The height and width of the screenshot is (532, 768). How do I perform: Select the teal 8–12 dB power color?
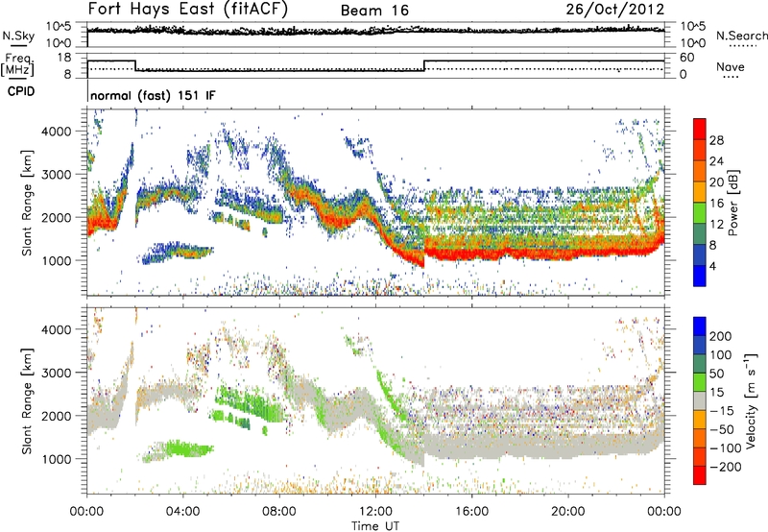pos(700,233)
